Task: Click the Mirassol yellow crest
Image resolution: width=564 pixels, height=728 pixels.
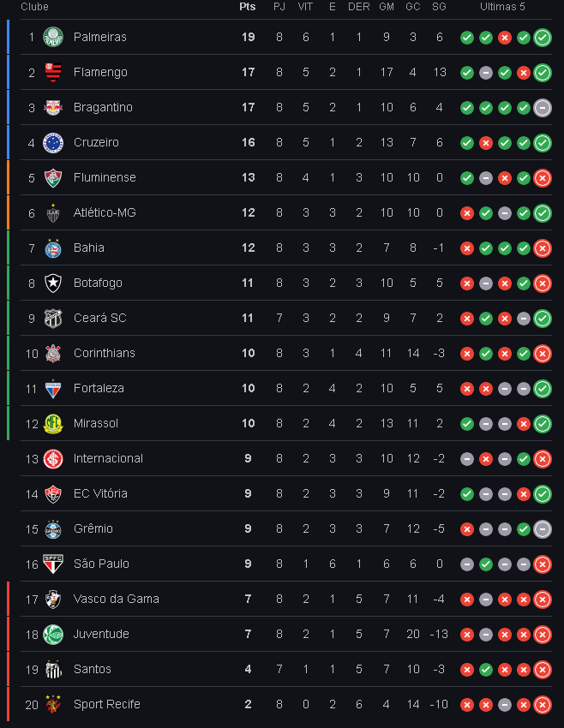Action: click(53, 423)
